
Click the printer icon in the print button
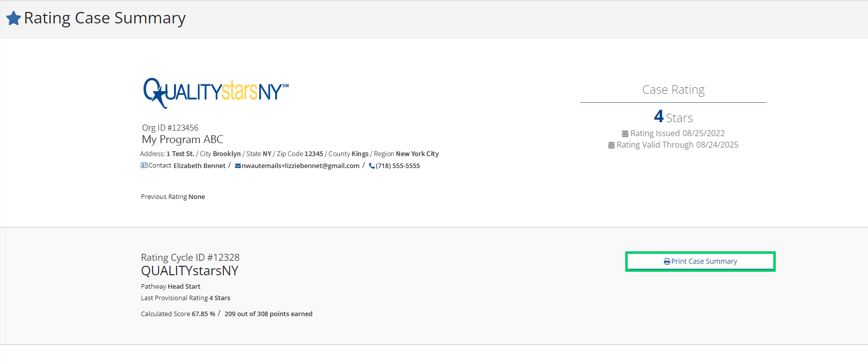coord(667,262)
